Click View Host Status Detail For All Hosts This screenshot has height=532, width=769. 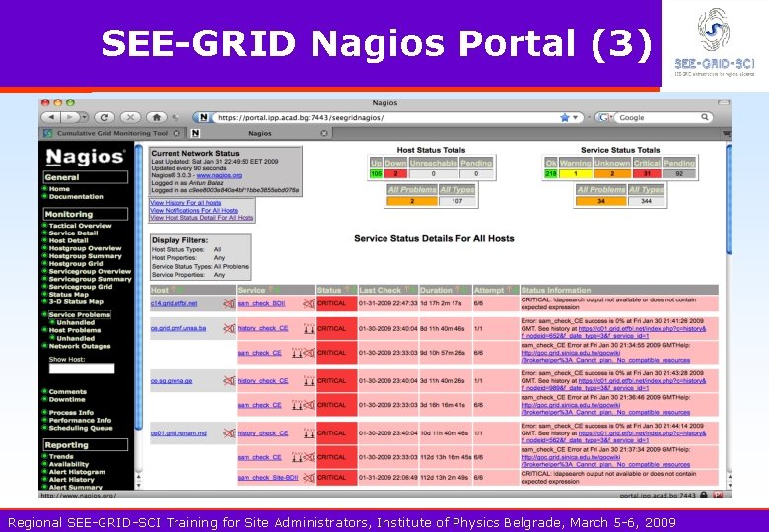pos(201,217)
